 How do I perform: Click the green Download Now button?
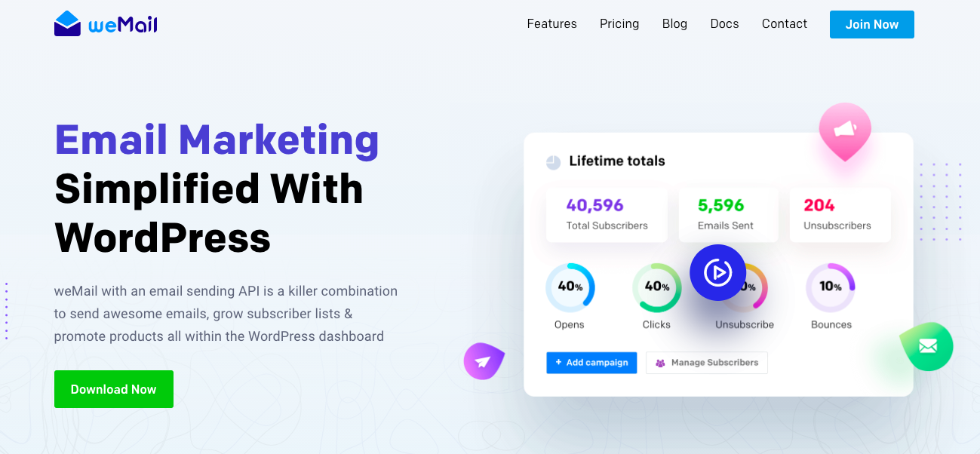click(x=114, y=389)
